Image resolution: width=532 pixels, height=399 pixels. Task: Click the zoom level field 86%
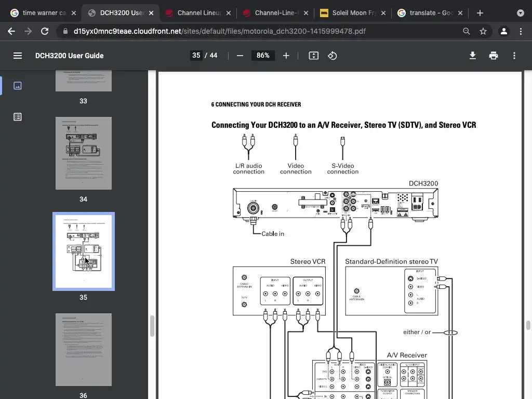pos(263,55)
